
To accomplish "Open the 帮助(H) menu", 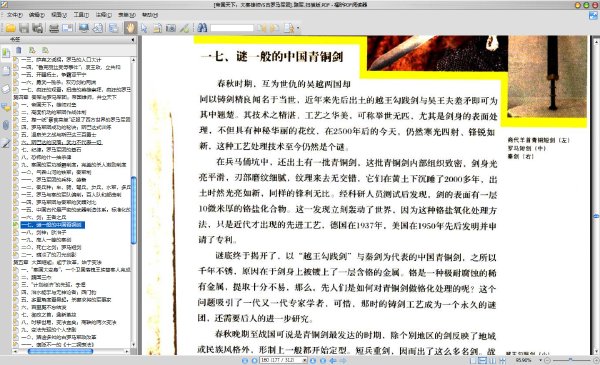I will [x=150, y=15].
